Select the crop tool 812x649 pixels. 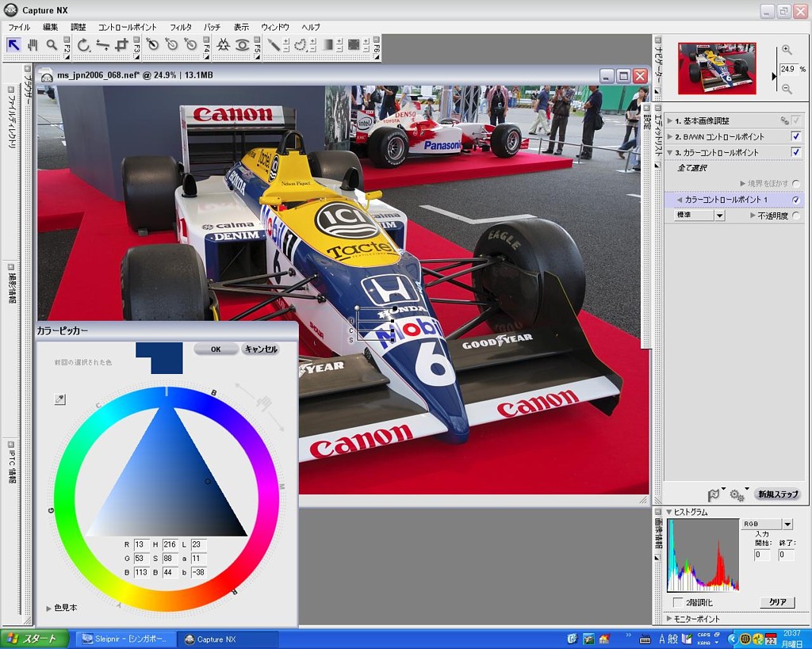[121, 45]
